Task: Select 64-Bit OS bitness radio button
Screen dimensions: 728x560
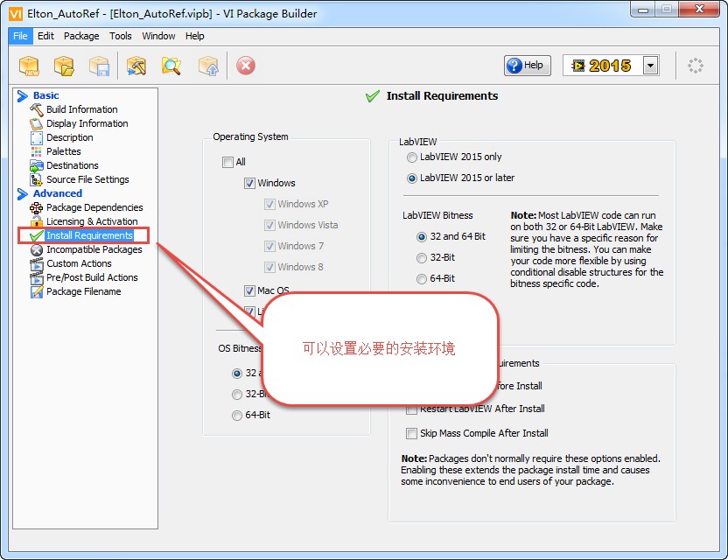Action: [x=237, y=415]
